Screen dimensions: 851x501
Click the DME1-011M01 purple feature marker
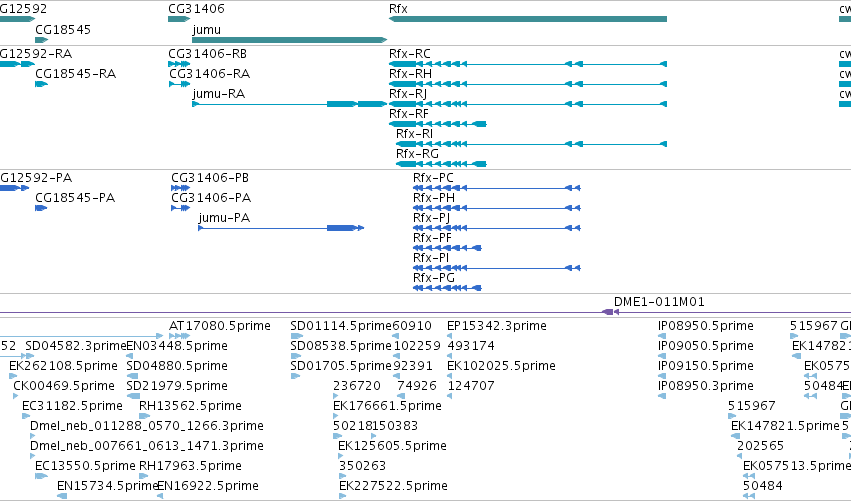coord(611,312)
